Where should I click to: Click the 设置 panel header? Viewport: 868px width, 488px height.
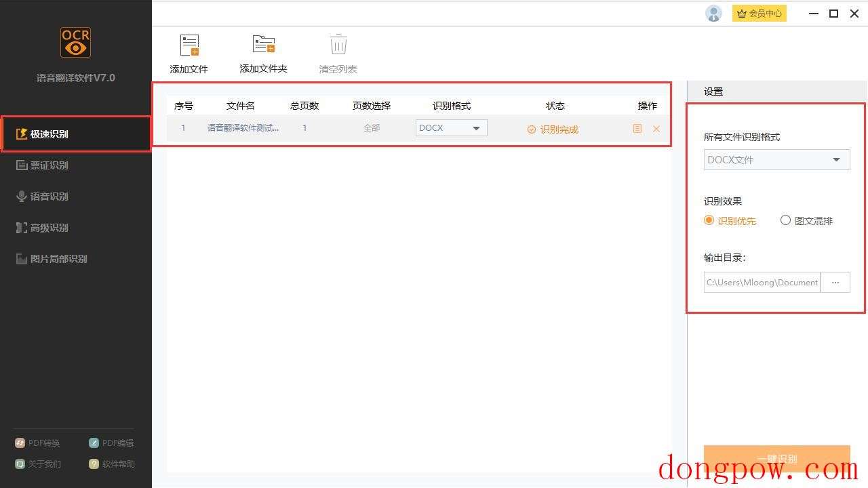(x=713, y=91)
